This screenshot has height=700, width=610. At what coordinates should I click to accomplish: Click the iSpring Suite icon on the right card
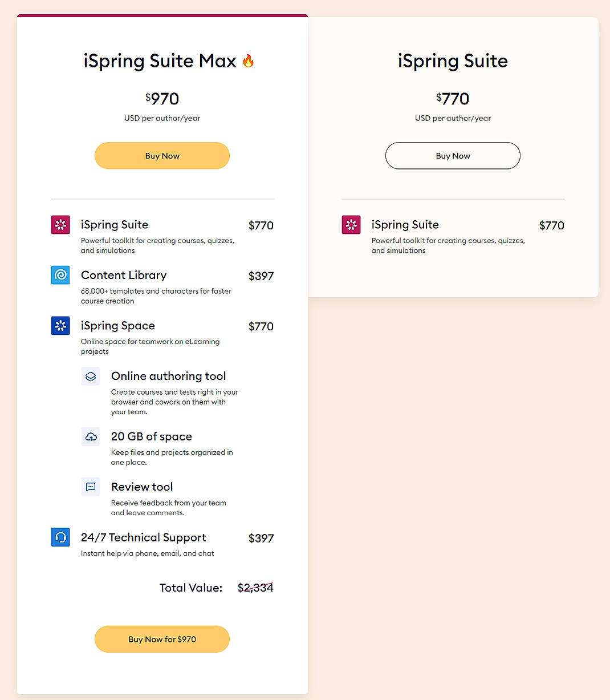351,225
